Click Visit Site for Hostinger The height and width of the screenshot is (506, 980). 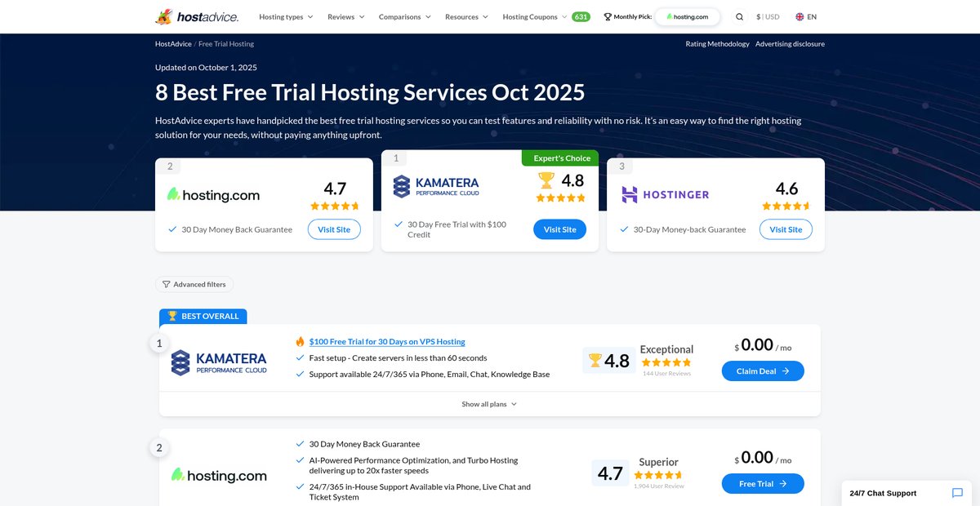786,229
